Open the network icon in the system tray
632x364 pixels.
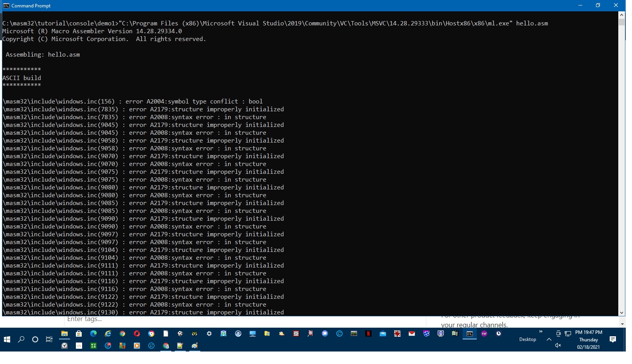tap(568, 334)
